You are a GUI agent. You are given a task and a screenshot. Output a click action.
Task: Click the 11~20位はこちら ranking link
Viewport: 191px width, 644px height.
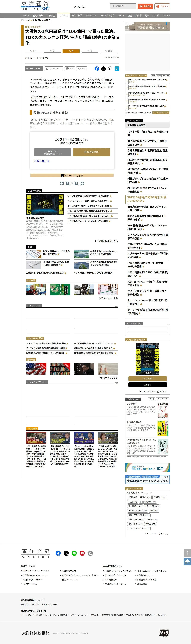pyautogui.click(x=161, y=113)
